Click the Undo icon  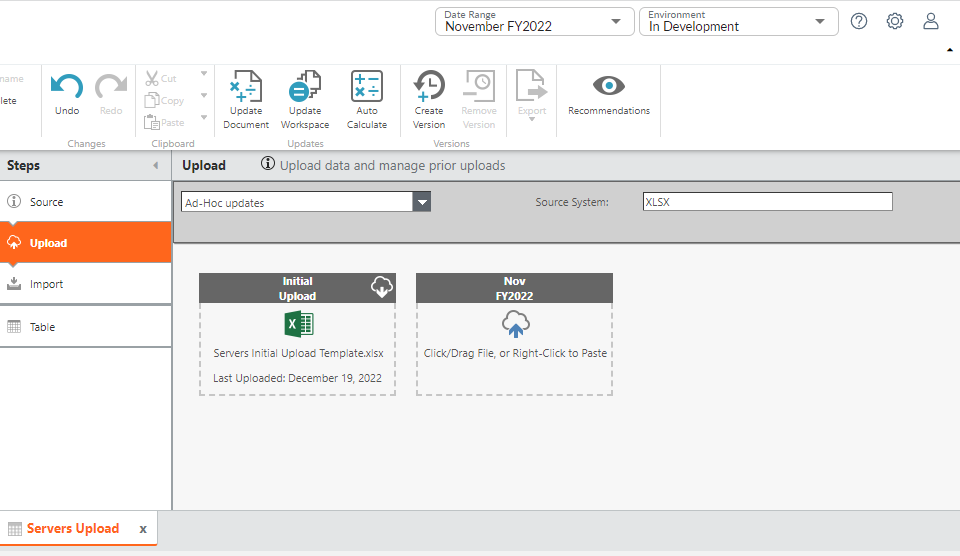67,89
